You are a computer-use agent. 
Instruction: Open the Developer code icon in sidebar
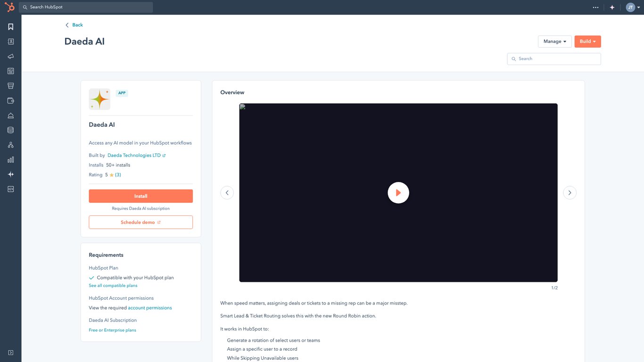coord(10,189)
